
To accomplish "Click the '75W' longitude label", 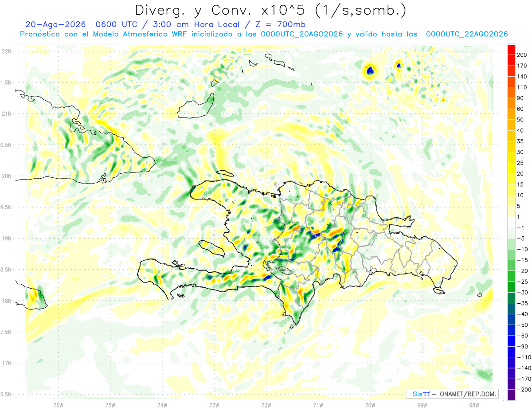I will point(110,405).
